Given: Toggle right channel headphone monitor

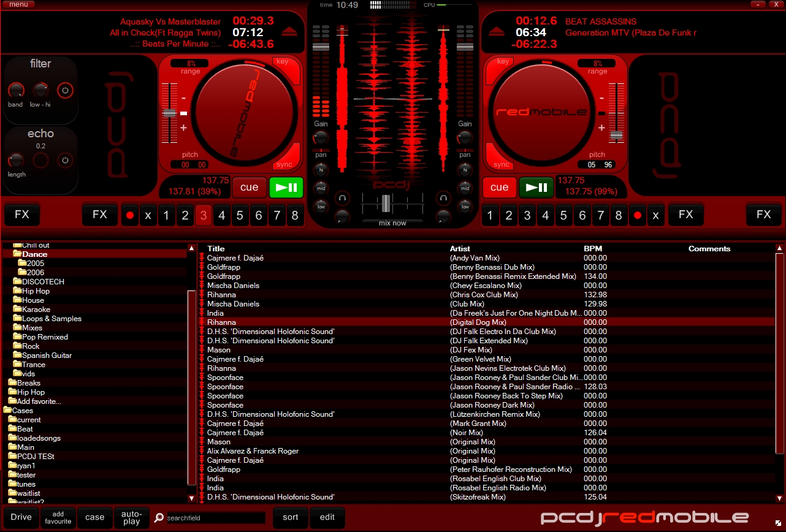Looking at the screenshot, I should (x=444, y=198).
